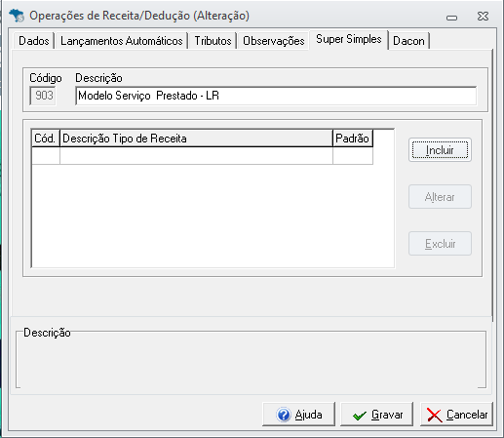Open the Dacon tab
This screenshot has height=438, width=504.
click(x=408, y=41)
